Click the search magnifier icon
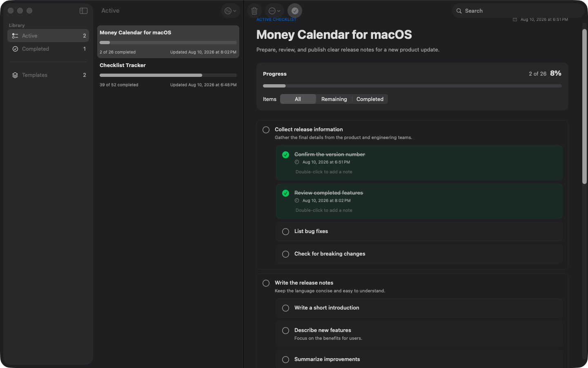The height and width of the screenshot is (368, 588). coord(459,11)
